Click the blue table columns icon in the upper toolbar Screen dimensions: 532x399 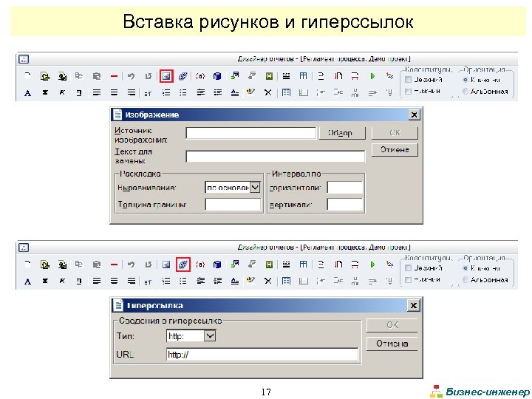pyautogui.click(x=303, y=76)
